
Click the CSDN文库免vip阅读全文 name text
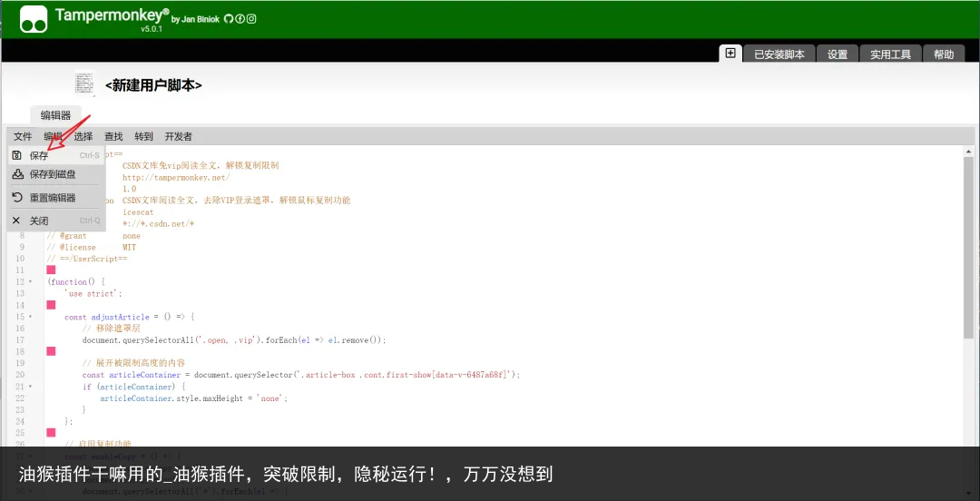(201, 166)
